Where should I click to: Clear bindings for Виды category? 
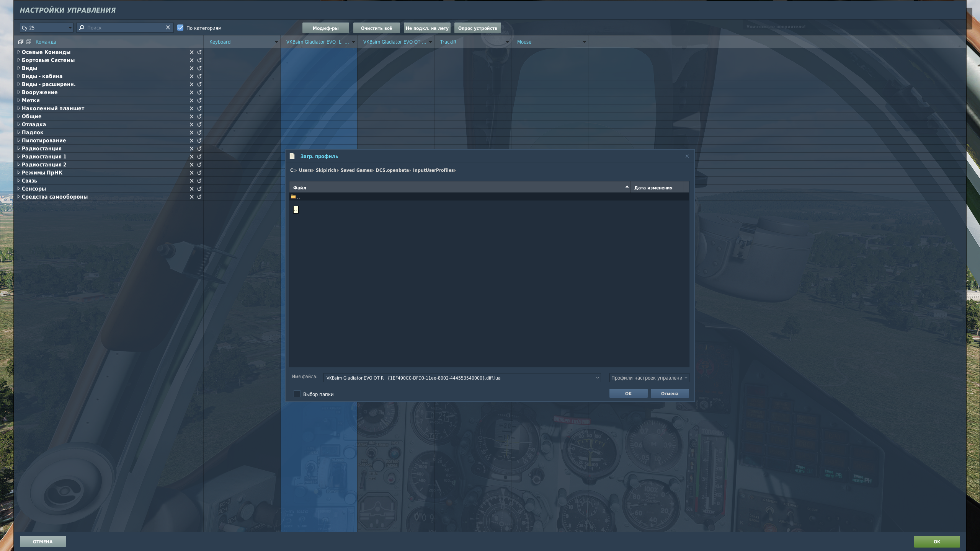pos(191,68)
